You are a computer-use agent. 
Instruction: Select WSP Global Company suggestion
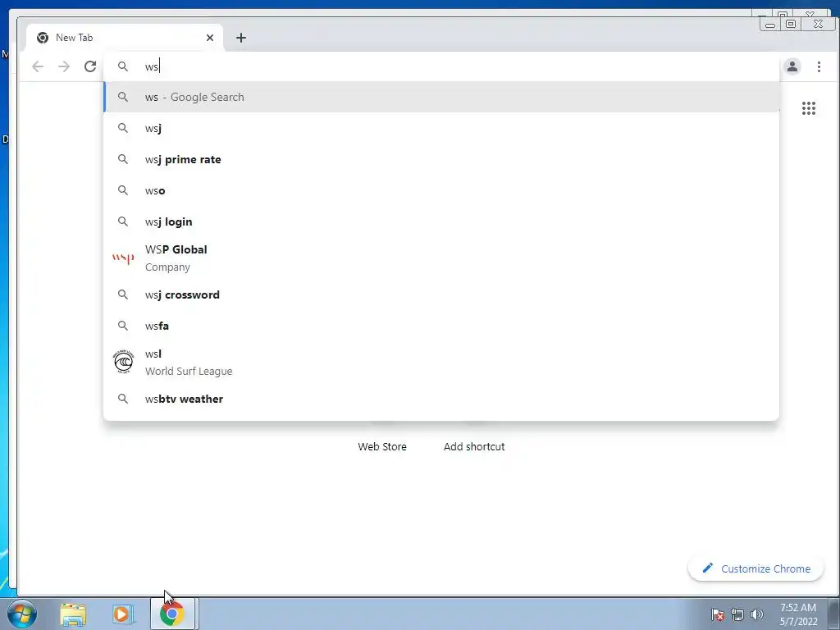click(441, 258)
